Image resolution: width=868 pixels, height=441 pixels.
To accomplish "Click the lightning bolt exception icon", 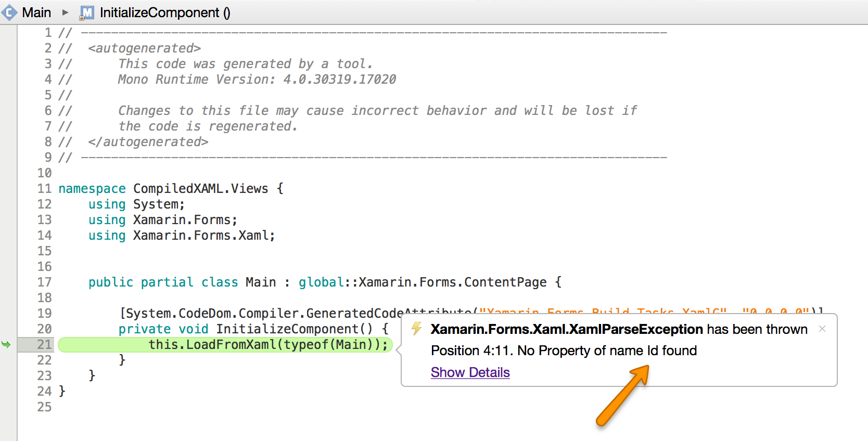I will (x=416, y=329).
